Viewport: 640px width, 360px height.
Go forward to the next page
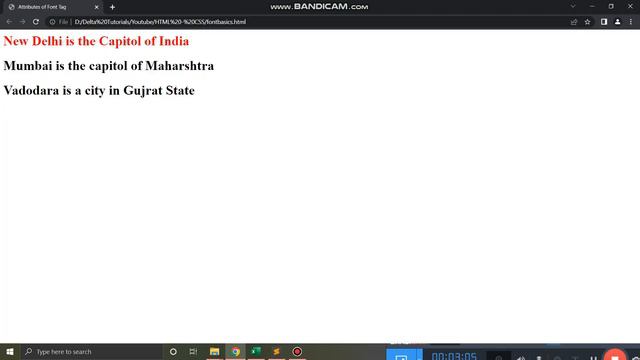[x=22, y=22]
